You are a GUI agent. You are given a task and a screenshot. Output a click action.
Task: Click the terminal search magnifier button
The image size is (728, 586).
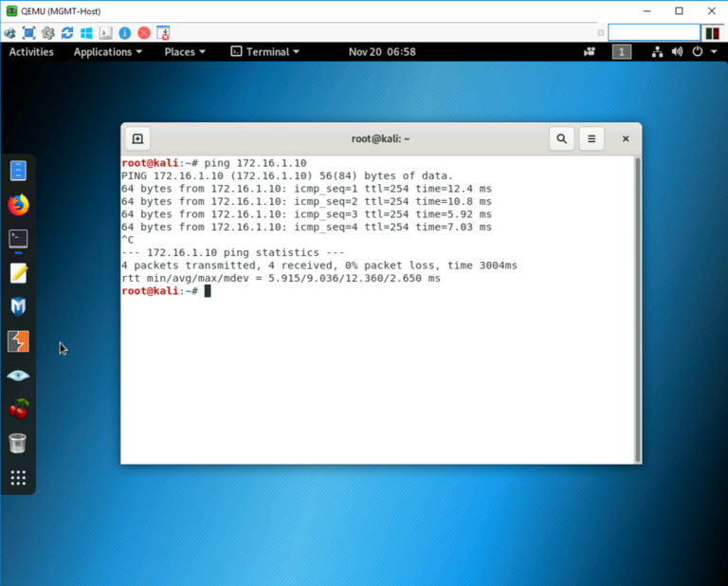click(562, 138)
